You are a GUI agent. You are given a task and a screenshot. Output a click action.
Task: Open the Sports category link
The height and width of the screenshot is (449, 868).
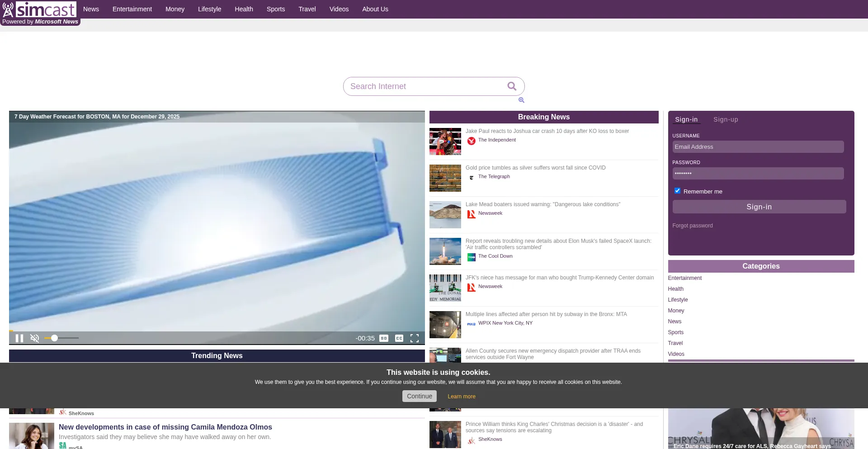point(676,332)
